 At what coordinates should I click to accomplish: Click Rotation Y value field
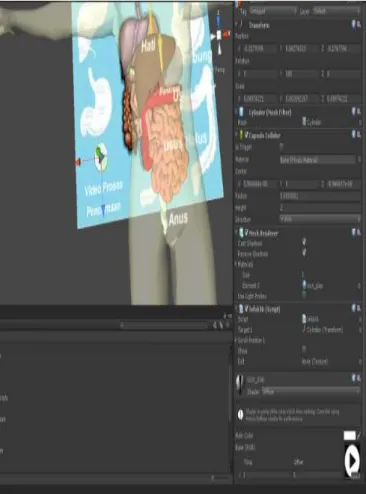pyautogui.click(x=301, y=74)
